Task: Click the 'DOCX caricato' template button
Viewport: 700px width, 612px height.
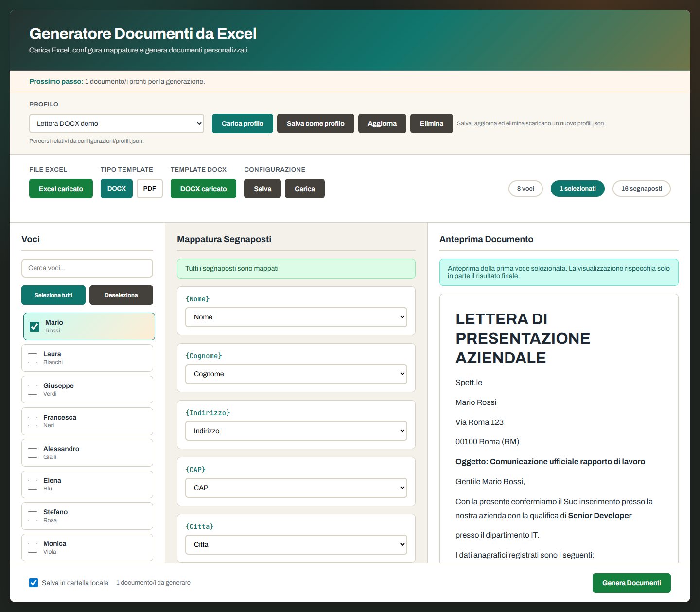Action: coord(203,189)
